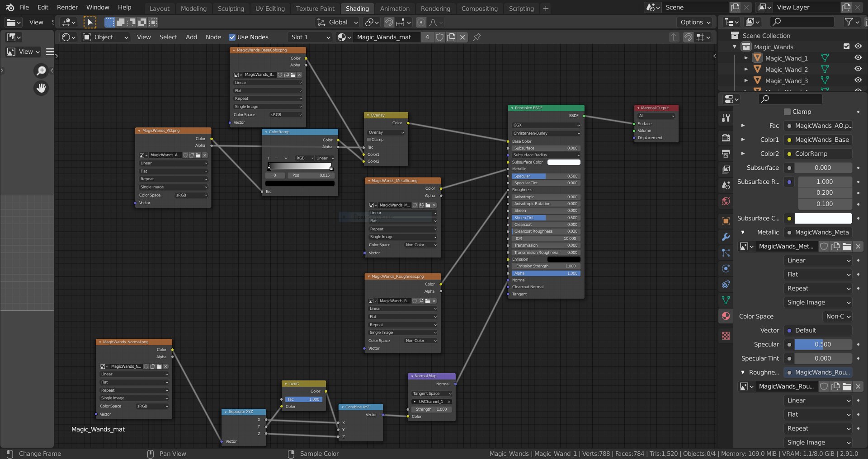Open the Node menu in node editor
Image resolution: width=868 pixels, height=459 pixels.
[x=213, y=37]
